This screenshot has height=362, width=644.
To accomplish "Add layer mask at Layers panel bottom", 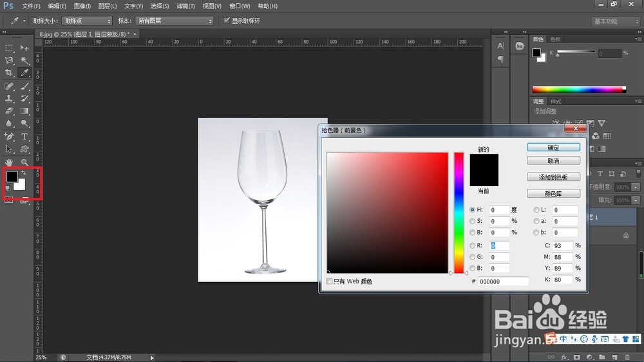I will coord(577,357).
